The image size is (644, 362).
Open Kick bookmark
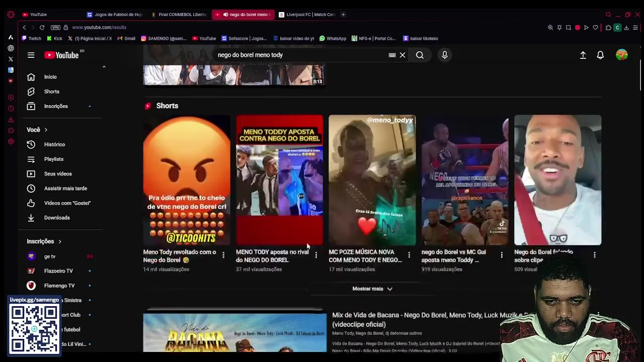(x=54, y=39)
